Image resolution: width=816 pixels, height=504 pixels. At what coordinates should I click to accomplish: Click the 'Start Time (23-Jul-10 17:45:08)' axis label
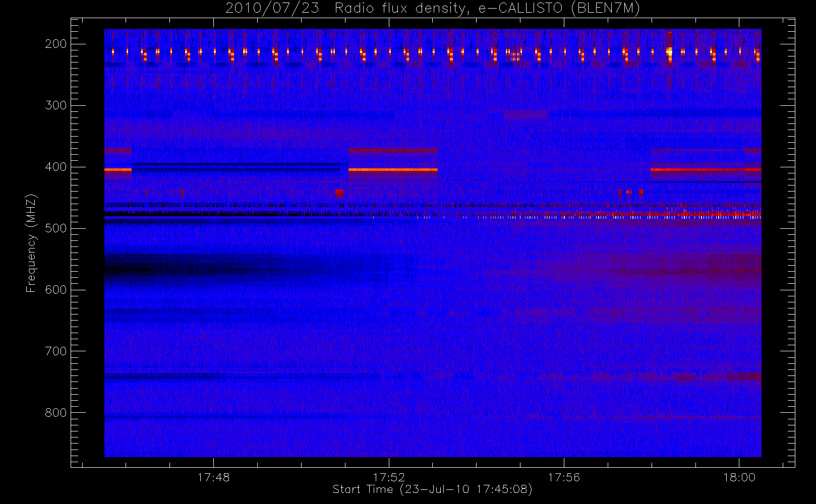click(433, 489)
